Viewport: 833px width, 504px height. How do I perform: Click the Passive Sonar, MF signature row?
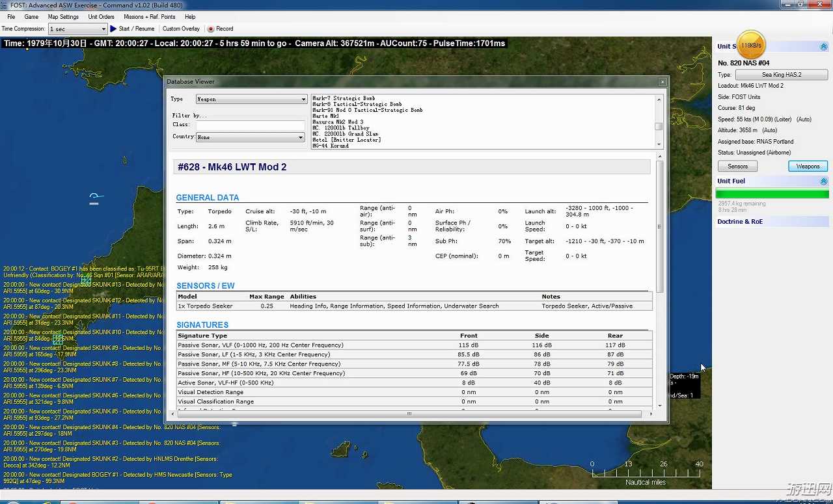pyautogui.click(x=415, y=364)
